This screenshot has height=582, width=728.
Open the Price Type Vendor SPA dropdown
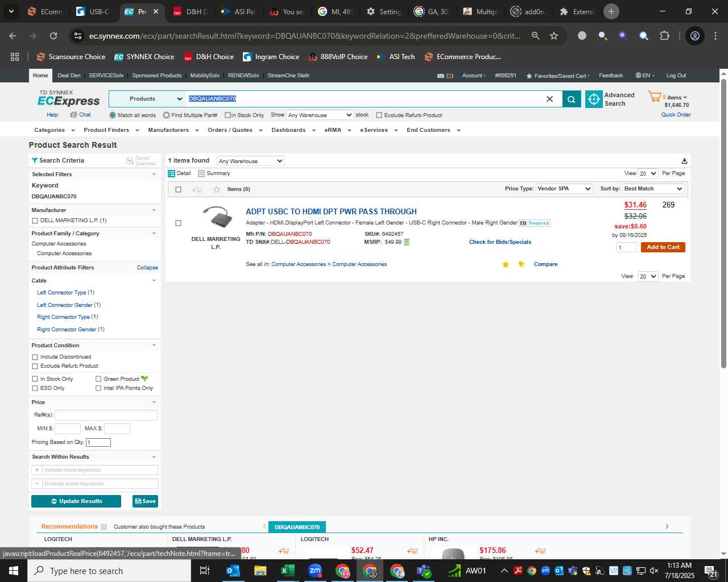coord(564,189)
